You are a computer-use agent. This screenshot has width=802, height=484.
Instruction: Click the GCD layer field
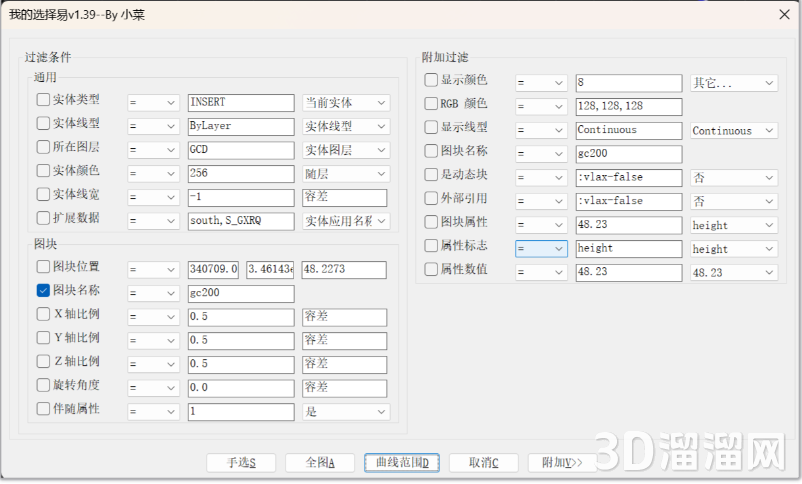coord(241,150)
